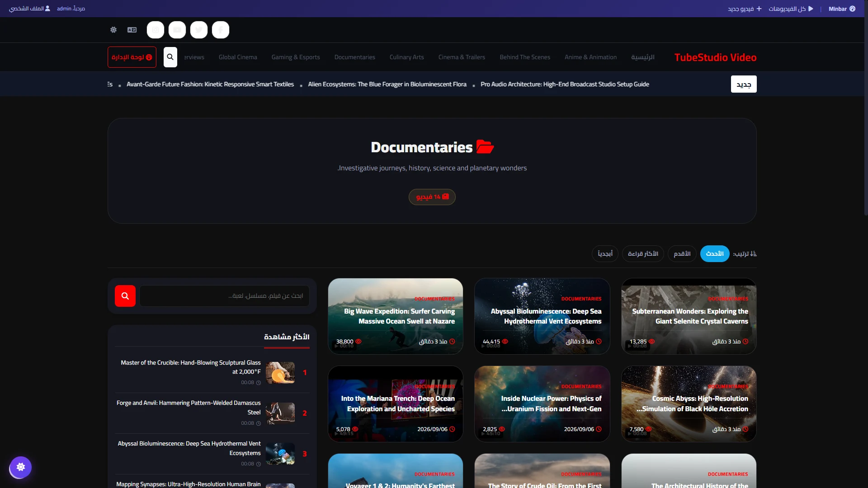
Task: Sort by most read الأكثر قراءة
Action: tap(643, 253)
